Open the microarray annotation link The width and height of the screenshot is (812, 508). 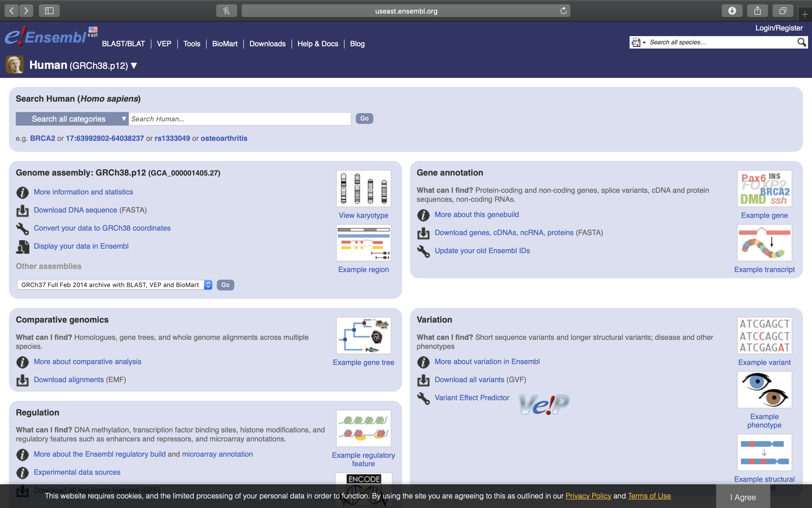(x=217, y=454)
